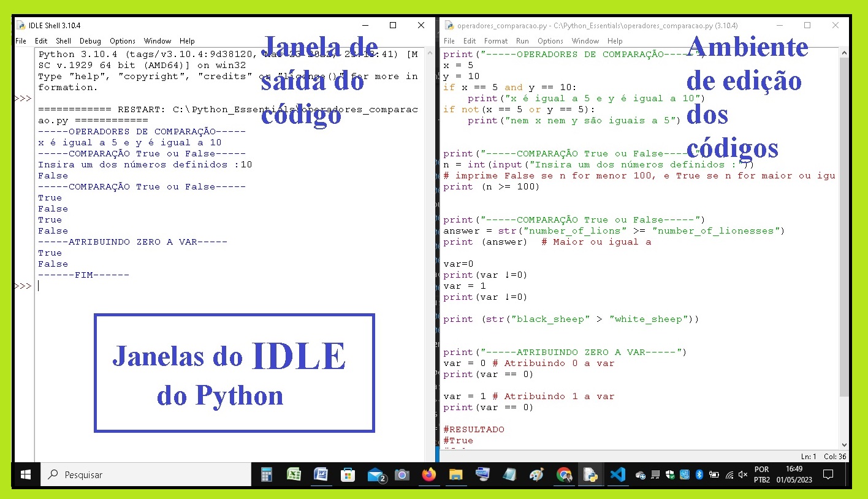
Task: Open Run menu in editor window
Action: coord(522,41)
